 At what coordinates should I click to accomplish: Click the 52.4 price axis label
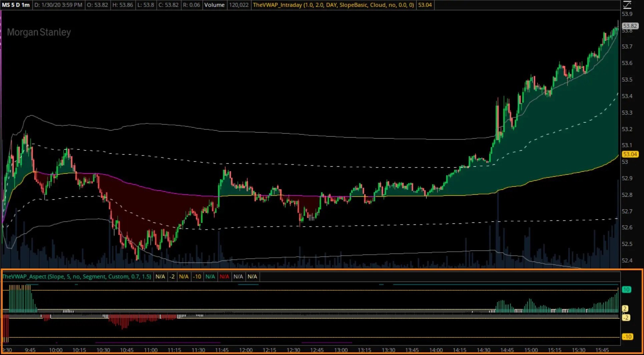click(627, 260)
